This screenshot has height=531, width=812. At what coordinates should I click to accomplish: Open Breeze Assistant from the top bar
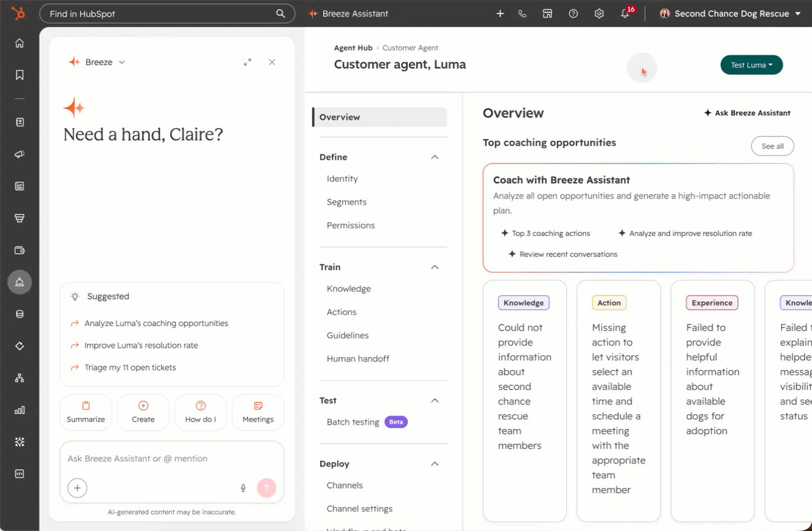[x=348, y=14]
